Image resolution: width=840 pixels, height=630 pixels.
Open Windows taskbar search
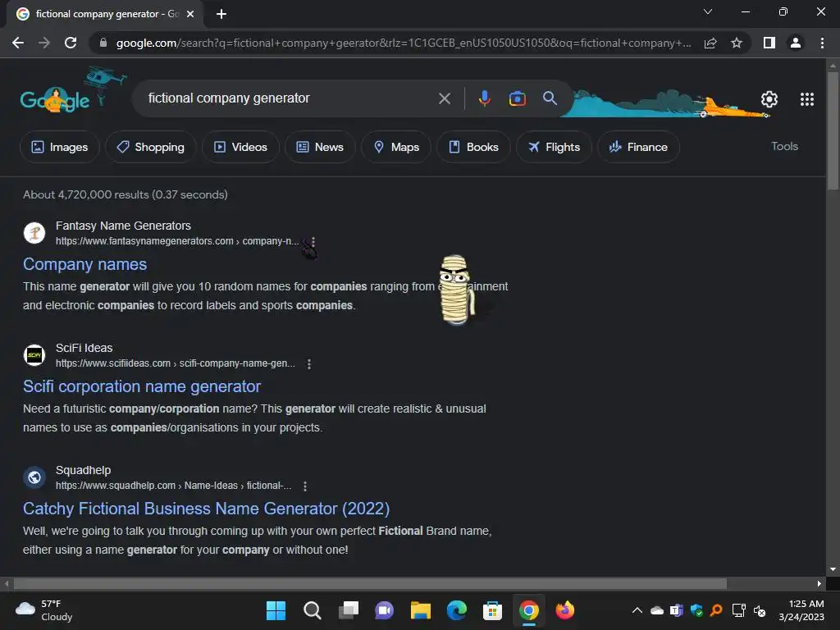pyautogui.click(x=313, y=610)
